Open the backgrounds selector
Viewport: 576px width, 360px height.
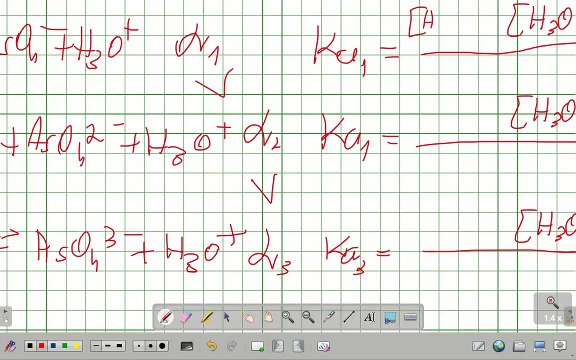coord(187,346)
